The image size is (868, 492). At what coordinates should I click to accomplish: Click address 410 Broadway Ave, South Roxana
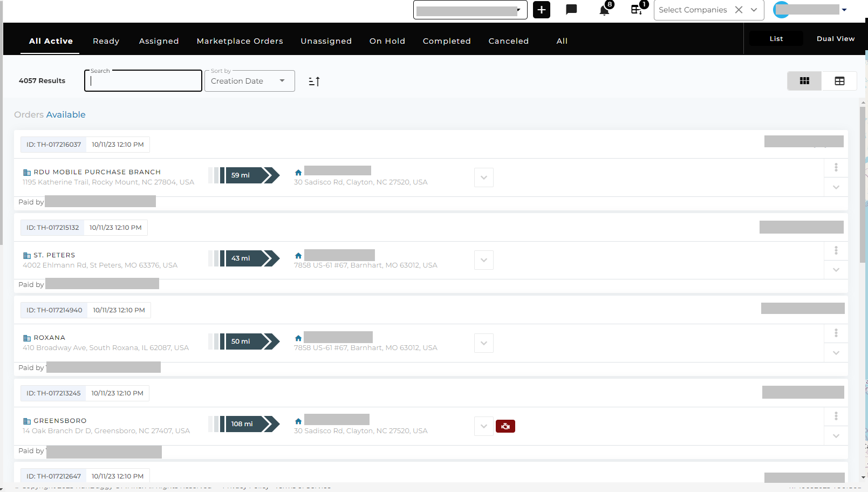tap(106, 348)
